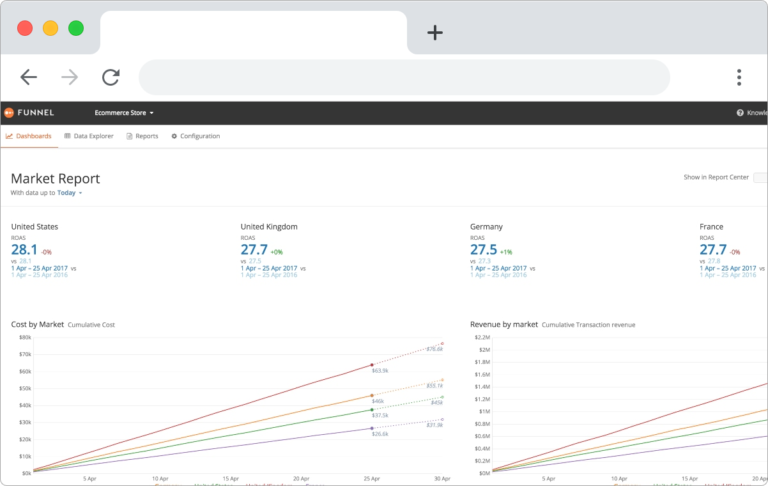
Task: Click the $55.1k forecast point on cost chart
Action: pos(442,380)
